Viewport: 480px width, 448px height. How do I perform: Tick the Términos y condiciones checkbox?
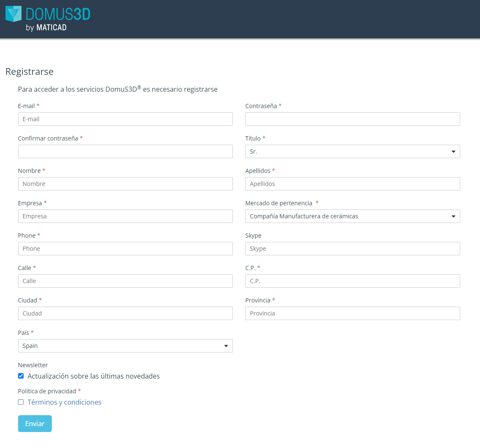pos(21,402)
